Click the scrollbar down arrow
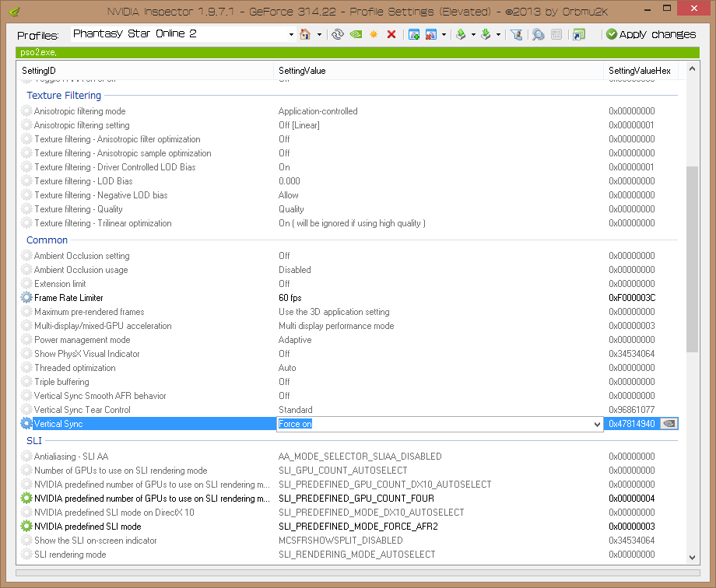Viewport: 716px width, 588px height. pos(692,558)
